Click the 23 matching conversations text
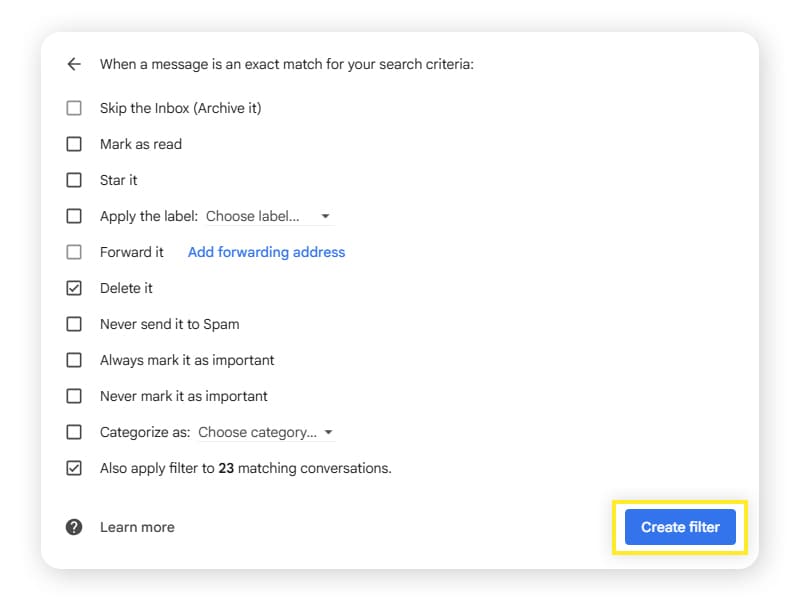The height and width of the screenshot is (600, 800). (305, 468)
